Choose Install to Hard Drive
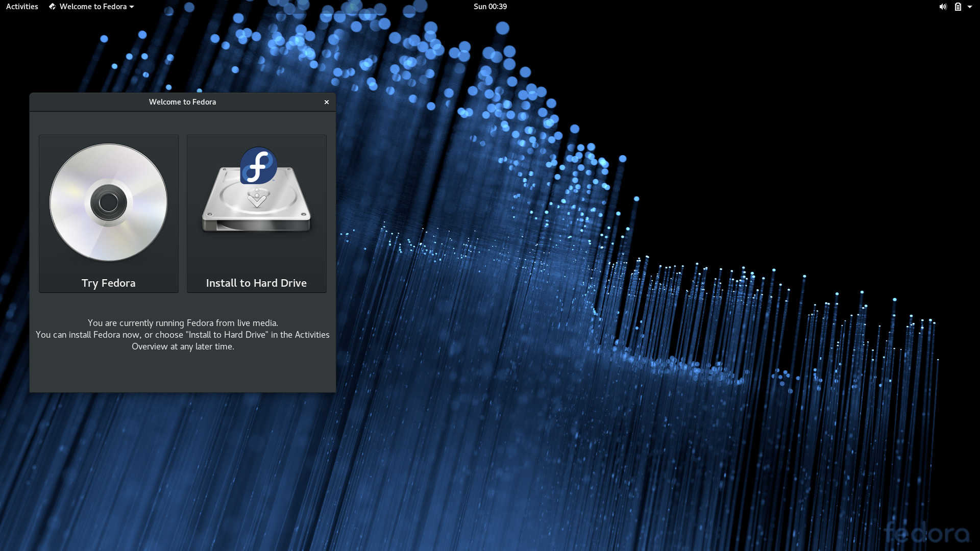980x551 pixels. coord(256,214)
